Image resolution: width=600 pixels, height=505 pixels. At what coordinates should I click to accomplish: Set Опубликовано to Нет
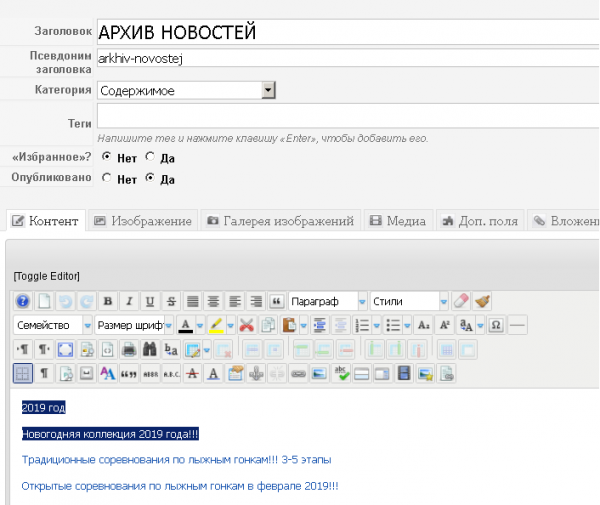coord(107,178)
